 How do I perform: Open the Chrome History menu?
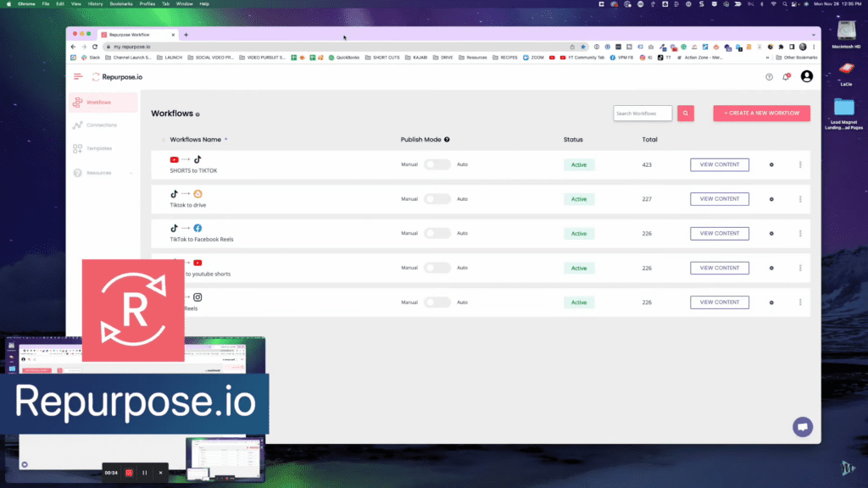tap(95, 4)
